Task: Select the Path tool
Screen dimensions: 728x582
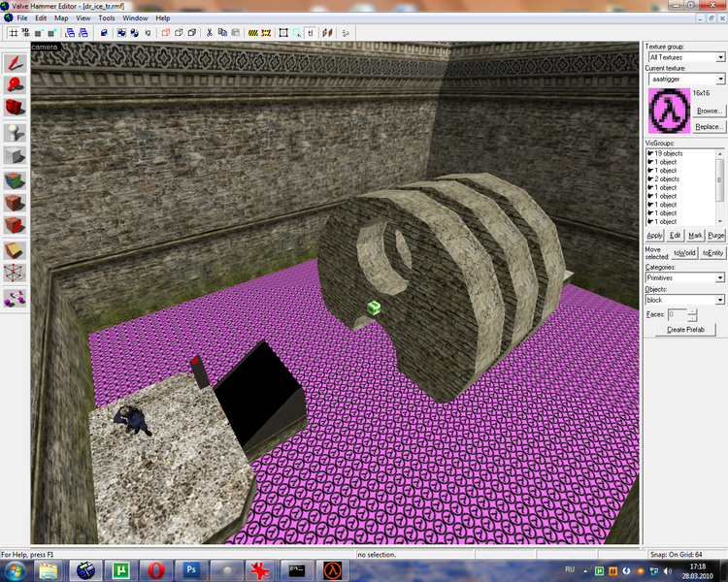Action: [15, 298]
